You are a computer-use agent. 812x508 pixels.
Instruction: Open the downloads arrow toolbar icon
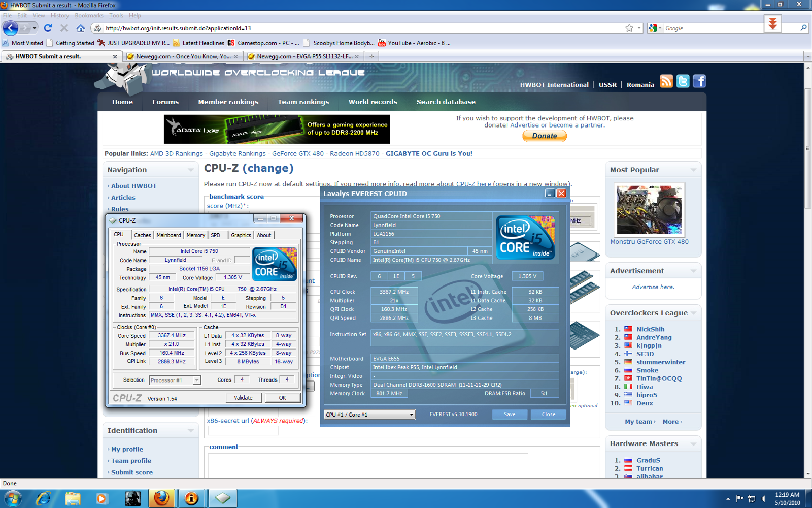click(772, 23)
